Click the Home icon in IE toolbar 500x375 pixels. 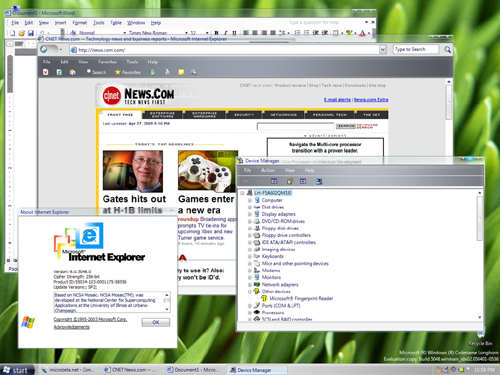(72, 72)
